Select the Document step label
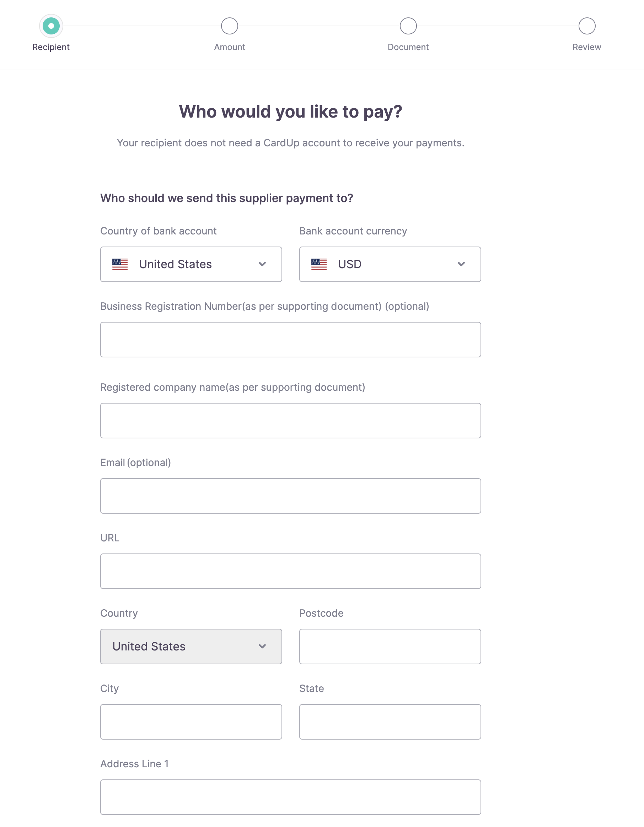The height and width of the screenshot is (827, 644). click(408, 47)
